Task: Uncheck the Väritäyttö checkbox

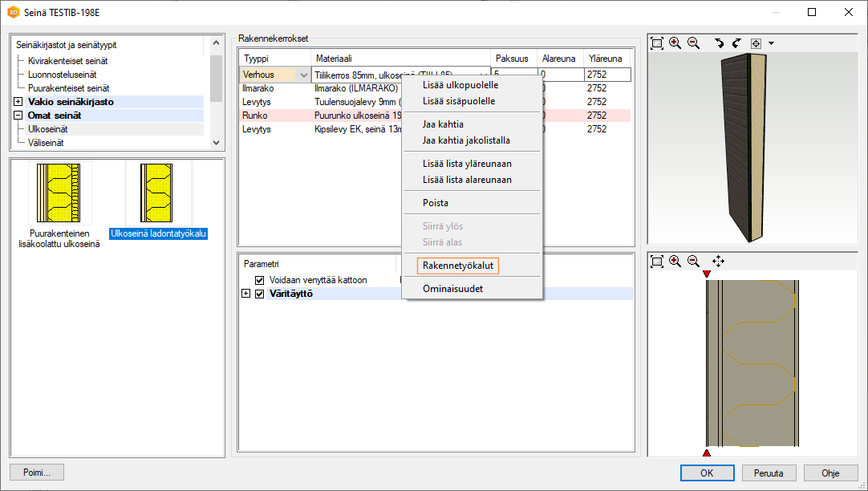Action: point(259,294)
